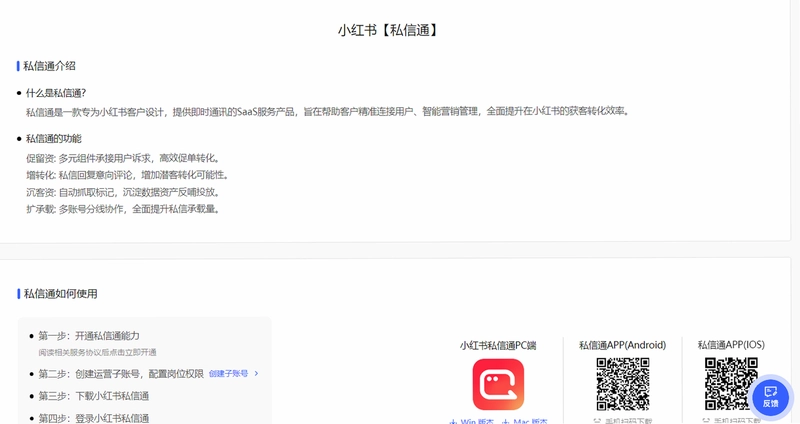Click the 私信通的功能 bullet heading

click(54, 138)
